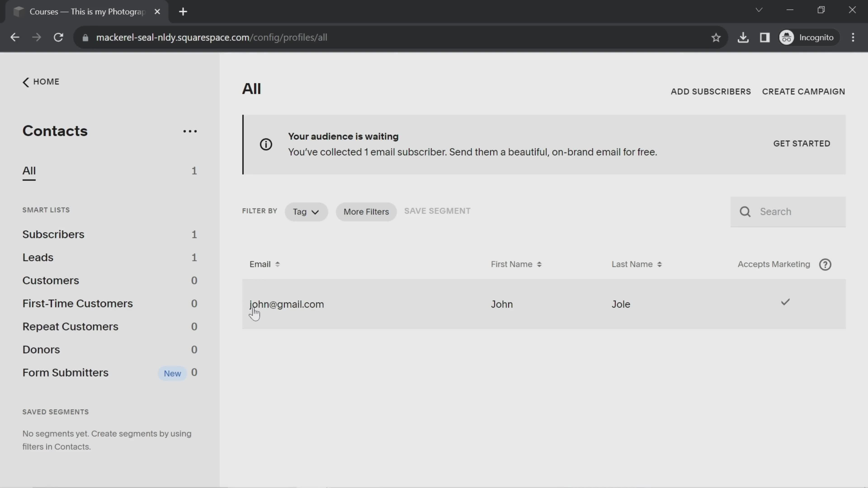Click the accepts marketing checkmark for John
The height and width of the screenshot is (488, 868).
785,302
